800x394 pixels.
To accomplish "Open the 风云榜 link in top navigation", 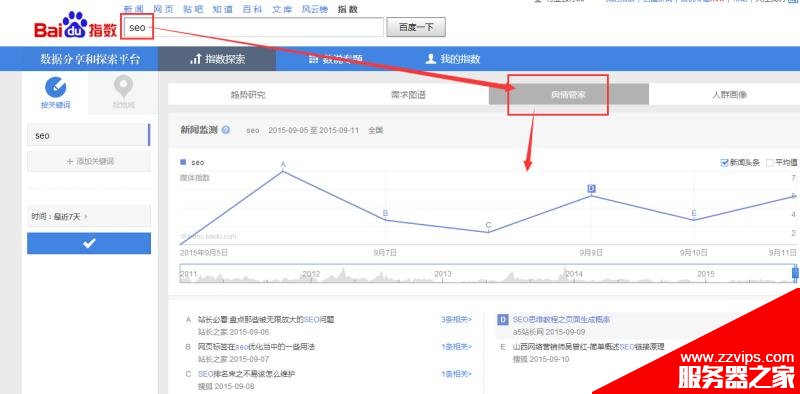I will [315, 9].
